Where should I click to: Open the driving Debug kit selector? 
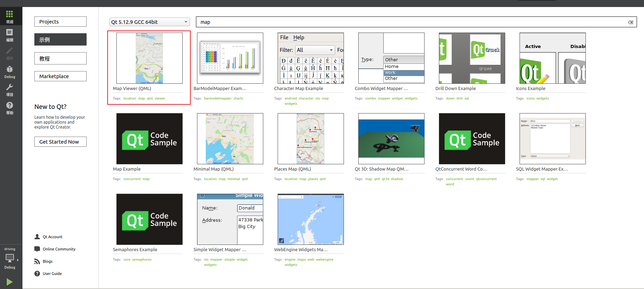[10, 259]
